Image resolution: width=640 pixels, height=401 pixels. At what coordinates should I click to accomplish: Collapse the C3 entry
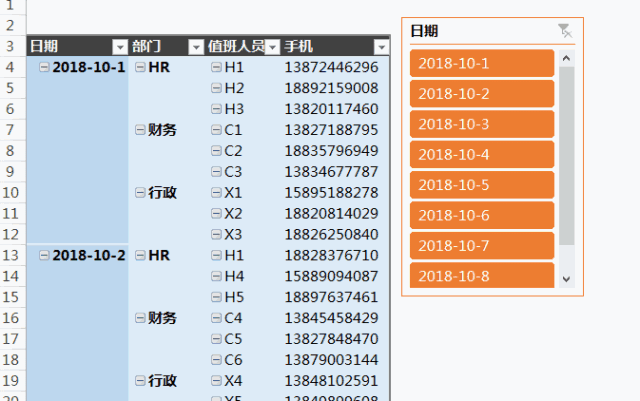pyautogui.click(x=216, y=172)
